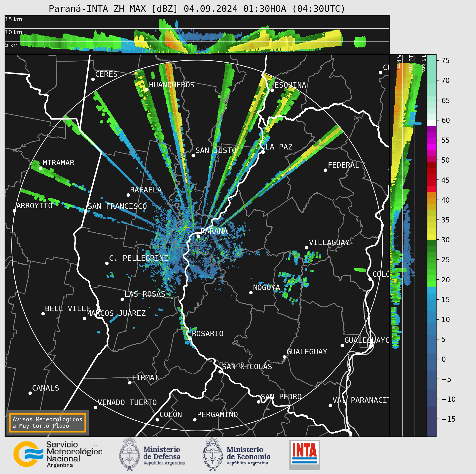Click the ROSARIO city label

[x=208, y=333]
